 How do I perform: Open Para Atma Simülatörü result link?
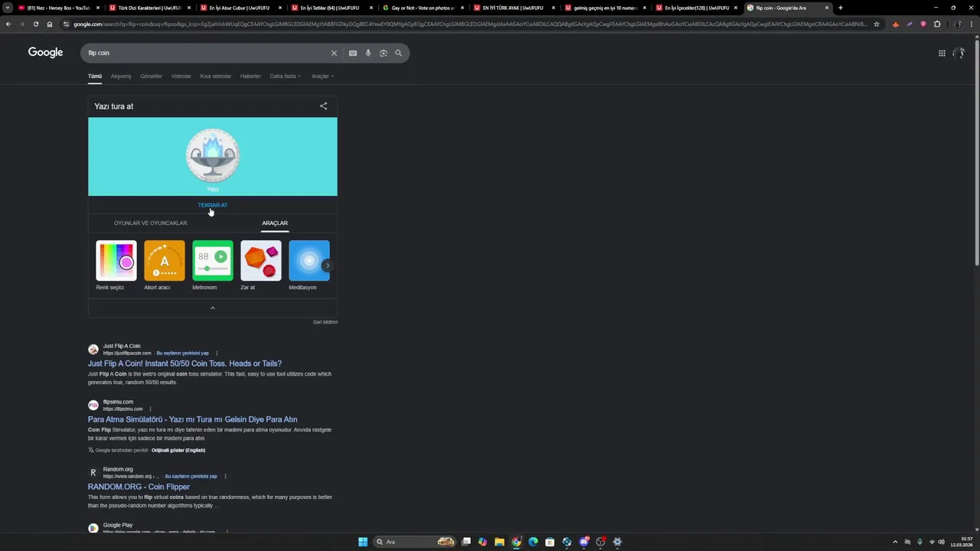[192, 419]
